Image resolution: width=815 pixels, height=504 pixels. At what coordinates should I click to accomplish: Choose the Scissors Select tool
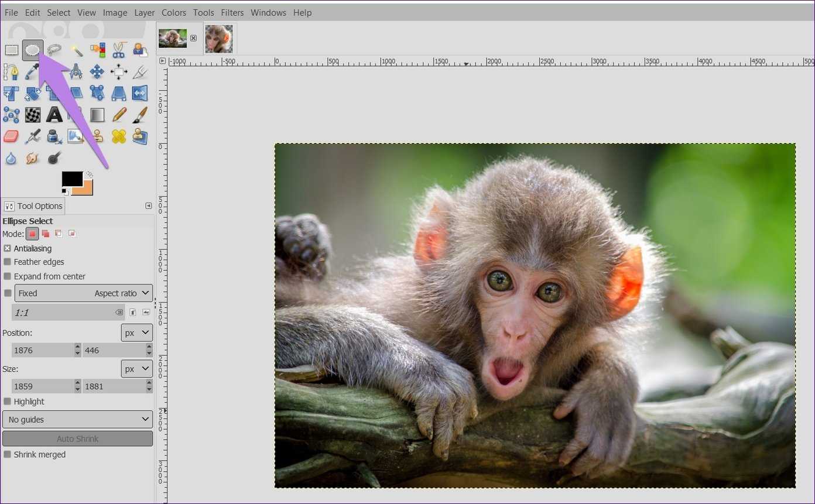[119, 50]
